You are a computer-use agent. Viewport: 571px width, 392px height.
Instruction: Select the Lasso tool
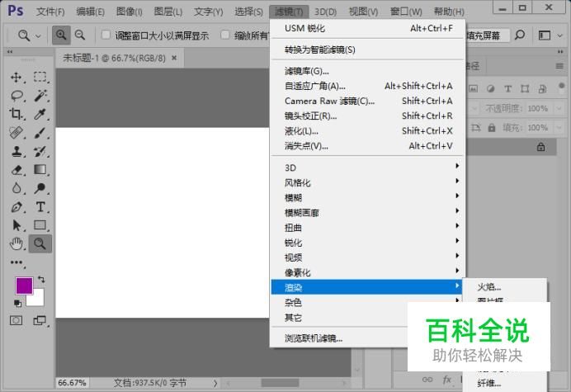coord(17,96)
